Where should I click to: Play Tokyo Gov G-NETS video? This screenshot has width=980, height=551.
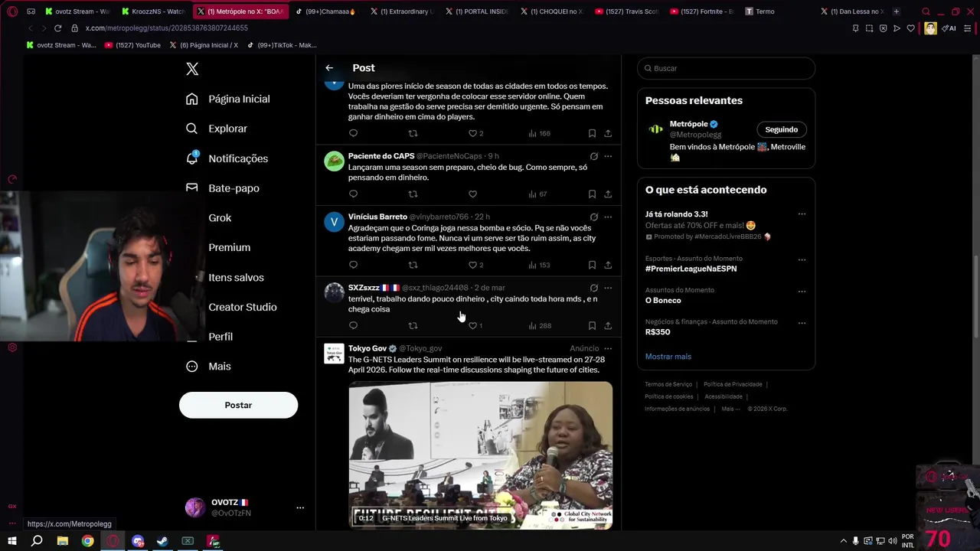[481, 455]
